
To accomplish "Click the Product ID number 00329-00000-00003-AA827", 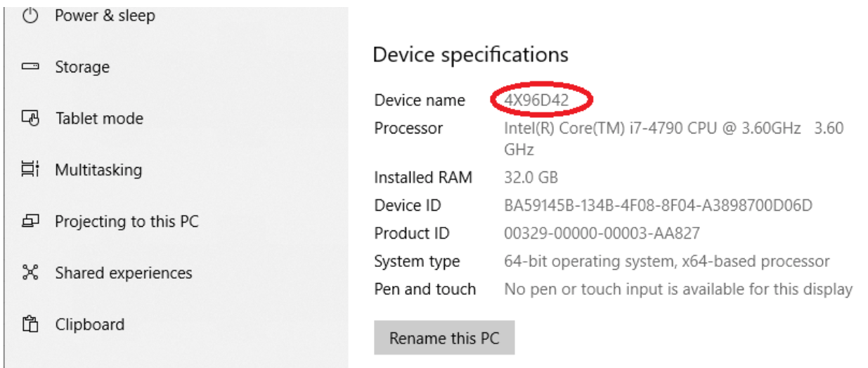I will [602, 233].
